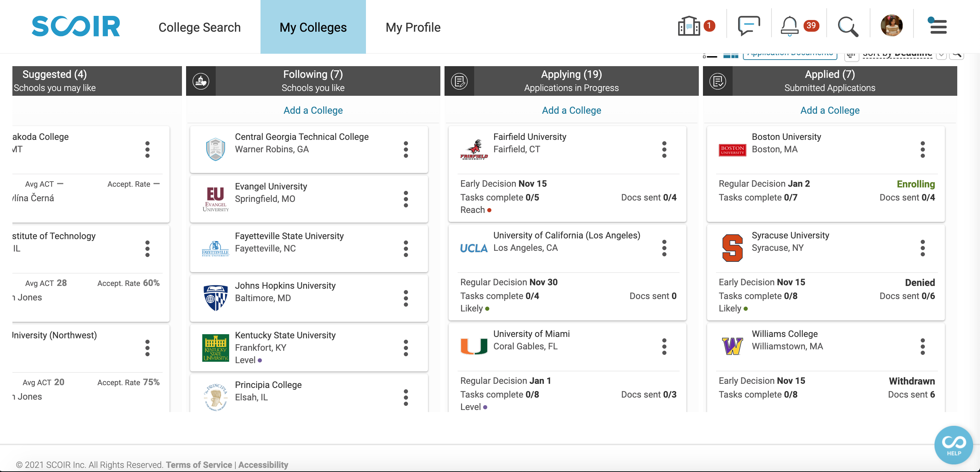The height and width of the screenshot is (472, 980).
Task: Click the Boston University red logo
Action: (x=732, y=150)
